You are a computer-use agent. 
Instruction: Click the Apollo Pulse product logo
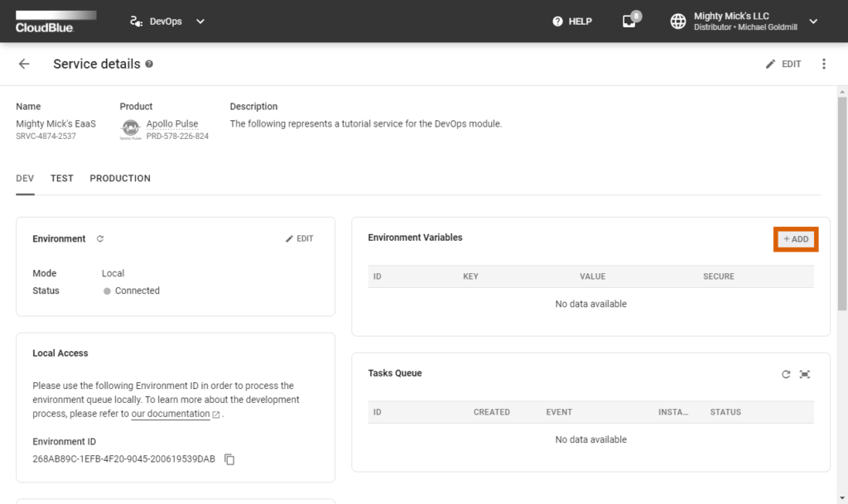tap(130, 129)
